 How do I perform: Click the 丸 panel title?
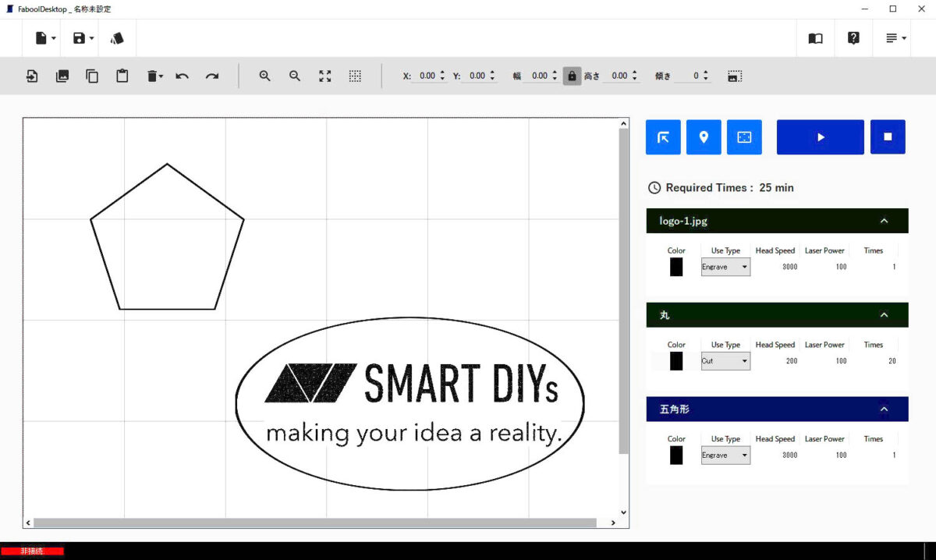pyautogui.click(x=665, y=315)
